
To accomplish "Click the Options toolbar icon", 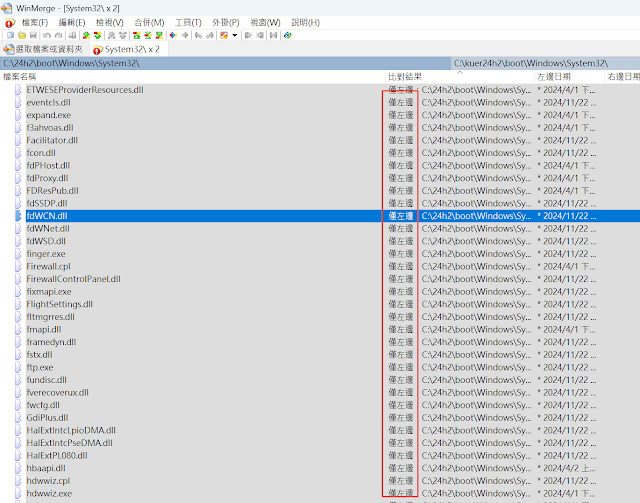I will (x=224, y=36).
